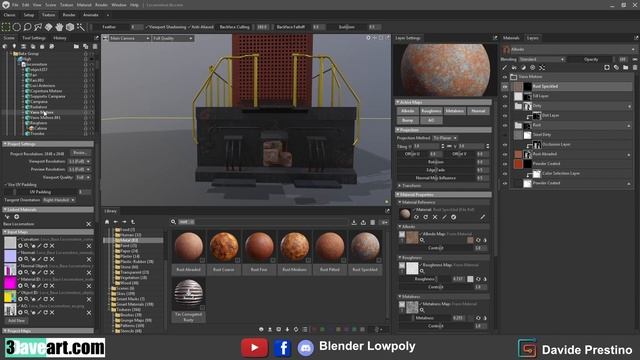Screen dimensions: 640x360
Task: Toggle visibility of Color Selection Layer
Action: pyautogui.click(x=505, y=173)
